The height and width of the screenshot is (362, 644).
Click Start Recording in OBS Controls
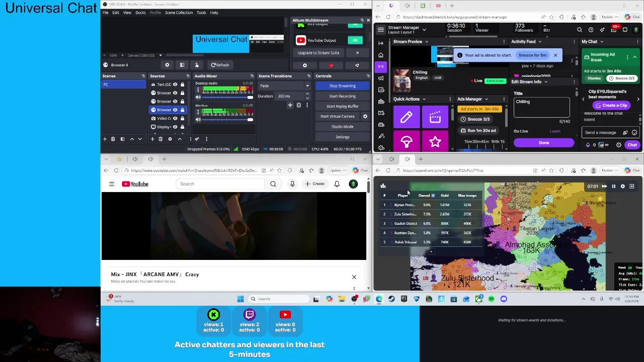[342, 96]
